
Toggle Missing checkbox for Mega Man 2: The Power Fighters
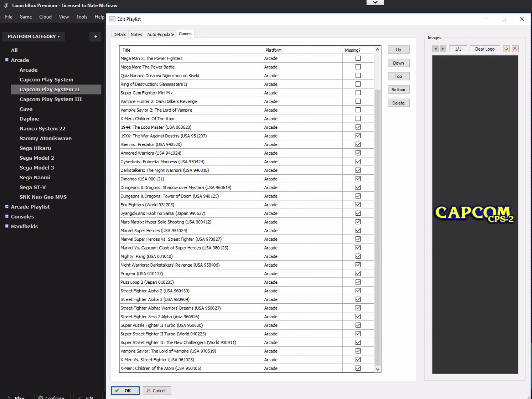358,58
